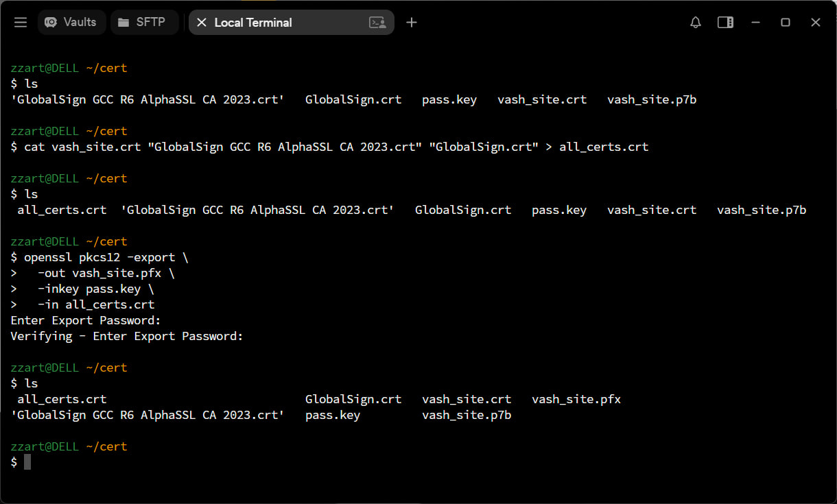The image size is (837, 504).
Task: Open a new tab with the plus icon
Action: point(411,22)
